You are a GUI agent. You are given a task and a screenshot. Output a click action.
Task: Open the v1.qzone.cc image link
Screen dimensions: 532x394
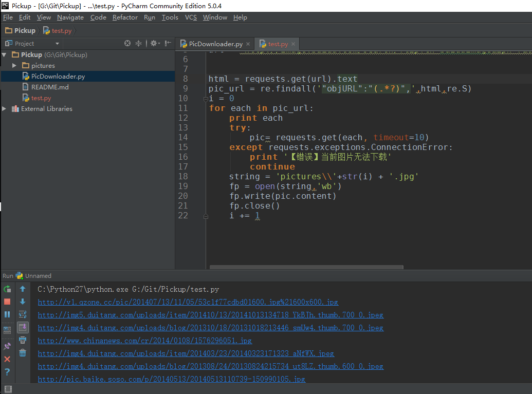tap(188, 302)
